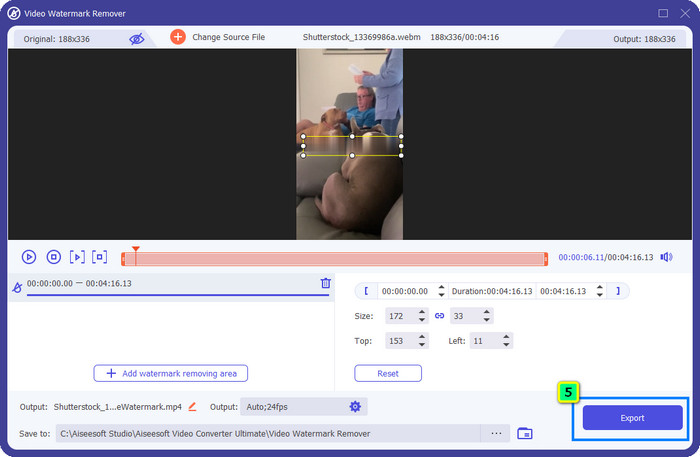Toggle the aspect ratio link between sizes
The height and width of the screenshot is (457, 700).
[x=438, y=315]
